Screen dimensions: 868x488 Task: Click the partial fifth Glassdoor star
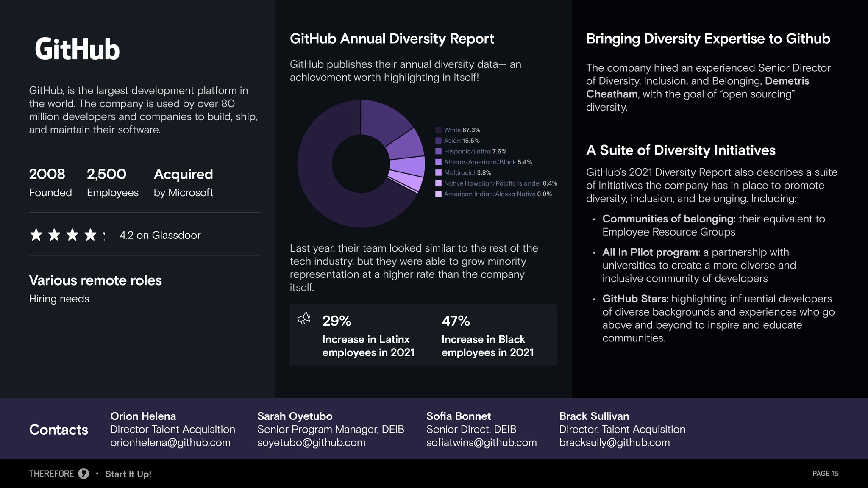pyautogui.click(x=104, y=235)
